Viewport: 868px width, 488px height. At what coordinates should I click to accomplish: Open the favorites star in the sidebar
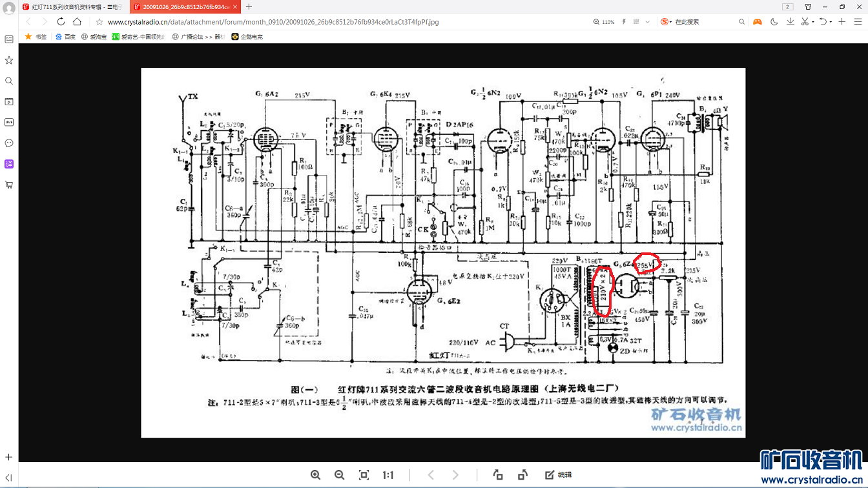(9, 60)
